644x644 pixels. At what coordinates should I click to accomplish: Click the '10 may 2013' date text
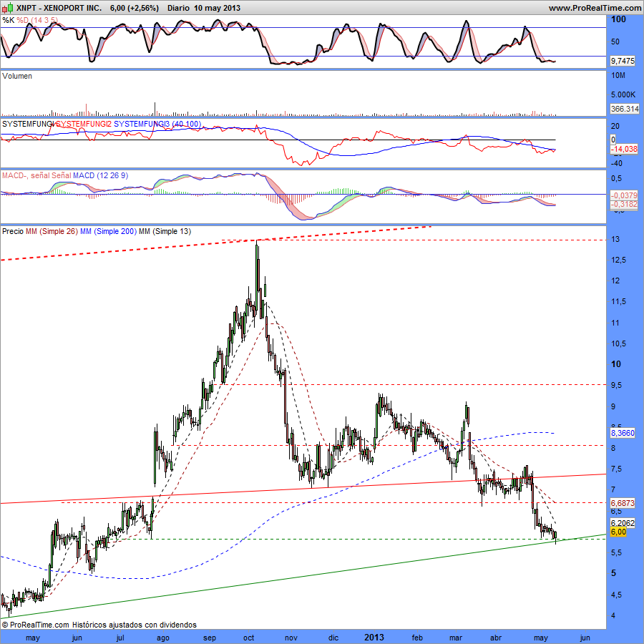(x=217, y=8)
